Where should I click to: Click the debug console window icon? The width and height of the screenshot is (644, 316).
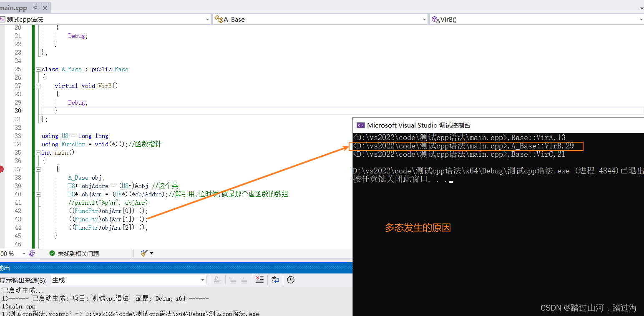click(360, 125)
